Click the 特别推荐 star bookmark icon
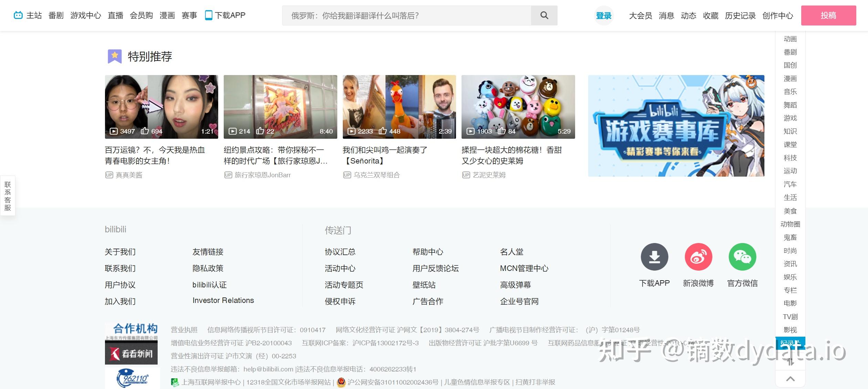Screen dimensions: 868x389 click(x=115, y=56)
